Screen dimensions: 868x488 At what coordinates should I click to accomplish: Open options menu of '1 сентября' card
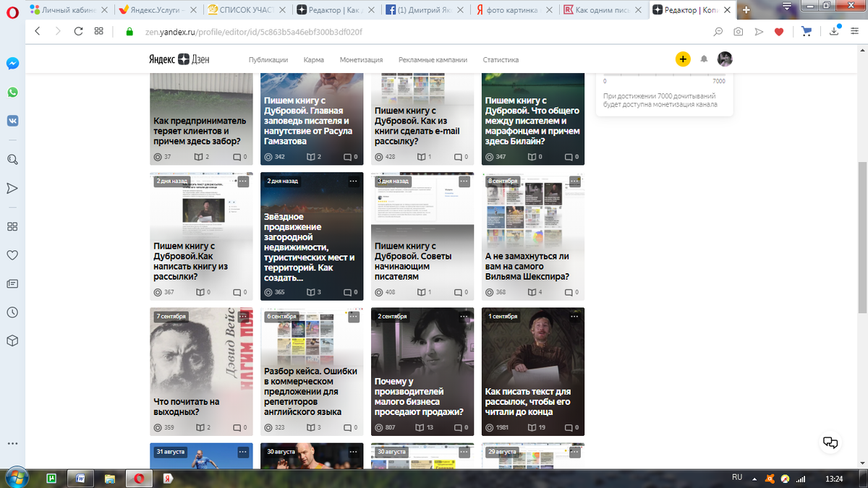coord(574,317)
